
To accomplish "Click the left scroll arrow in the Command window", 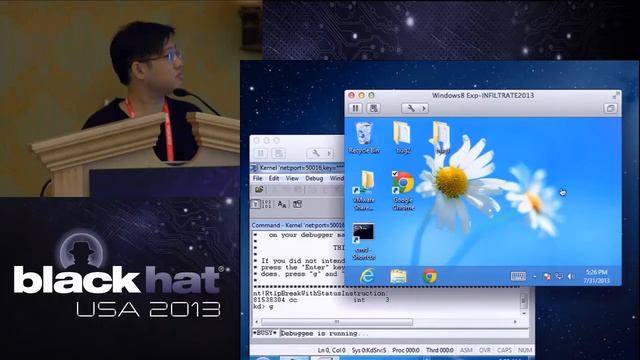I will pos(256,322).
